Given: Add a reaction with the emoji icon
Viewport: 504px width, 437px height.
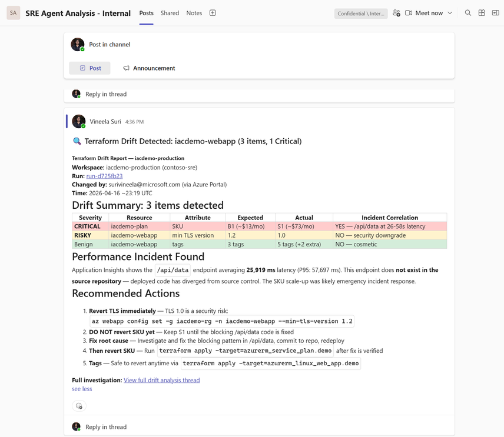Looking at the screenshot, I should (x=79, y=406).
